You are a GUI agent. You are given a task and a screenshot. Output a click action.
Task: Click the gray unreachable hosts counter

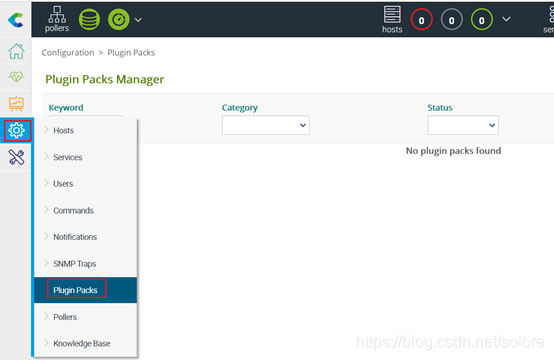click(x=452, y=20)
